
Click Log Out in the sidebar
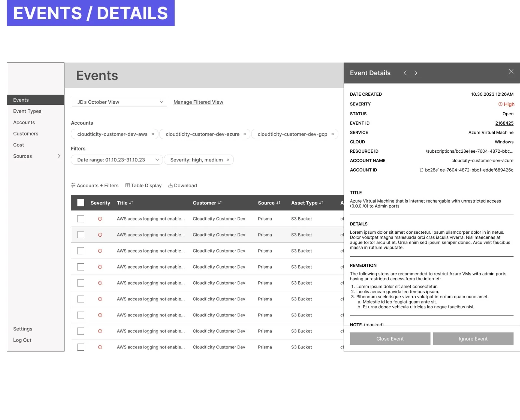22,340
